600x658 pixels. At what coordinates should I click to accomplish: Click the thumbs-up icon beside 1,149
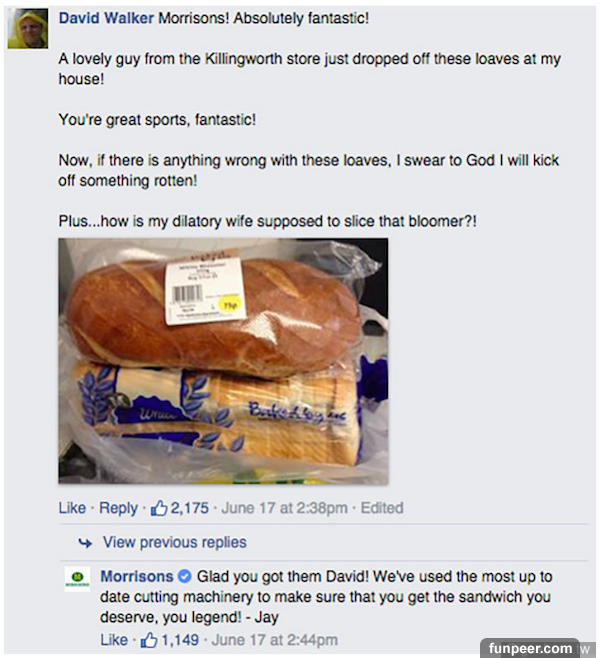click(x=150, y=640)
